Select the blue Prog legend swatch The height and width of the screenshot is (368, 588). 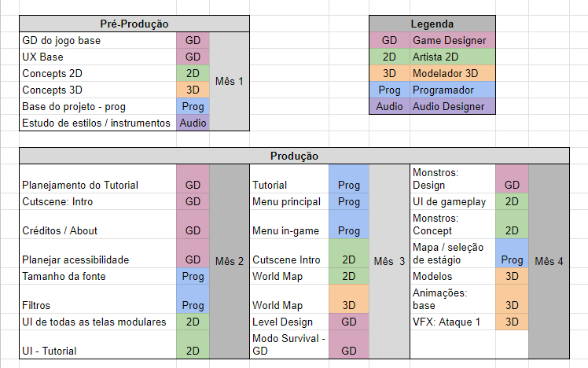coord(389,90)
